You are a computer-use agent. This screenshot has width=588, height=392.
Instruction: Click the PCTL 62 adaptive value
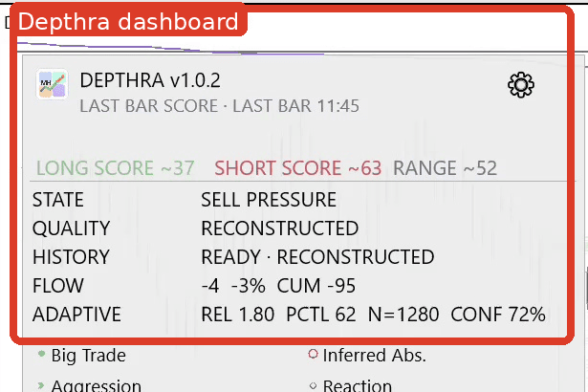tap(321, 315)
